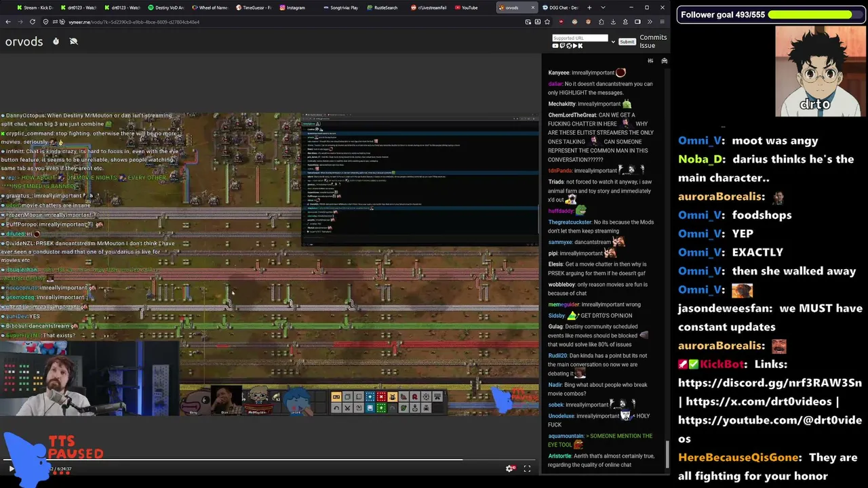Open a new browser tab

coord(589,7)
